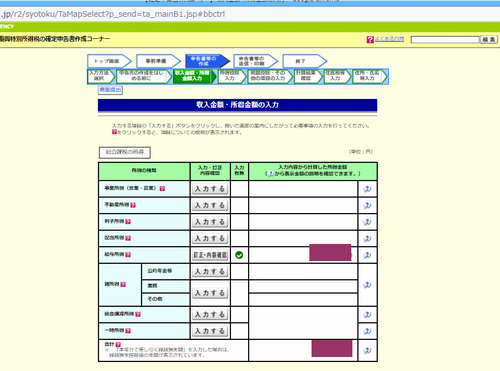Click the 収入金額・所得金額の入力 heading

click(x=237, y=105)
